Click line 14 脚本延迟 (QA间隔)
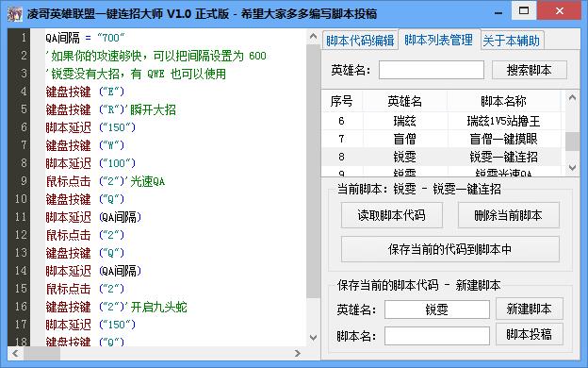 coord(93,271)
